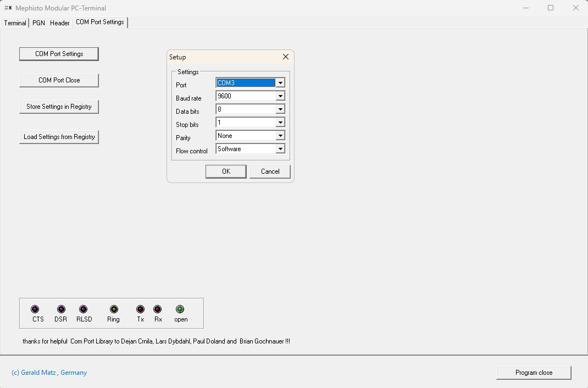Click the Gerald Matz, Germany copyright link
Image resolution: width=588 pixels, height=388 pixels.
tap(49, 373)
